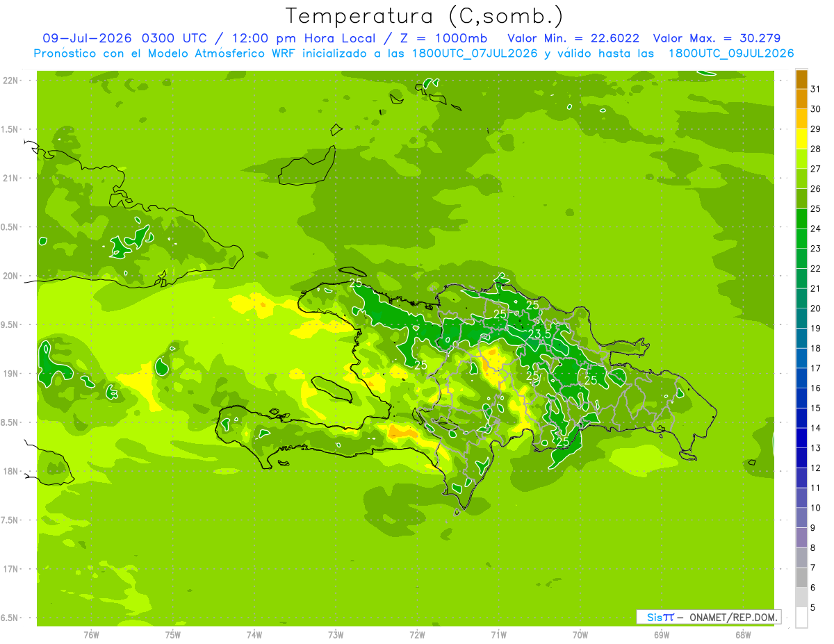Click the dark orange swatch between 30 and 31

tap(801, 99)
